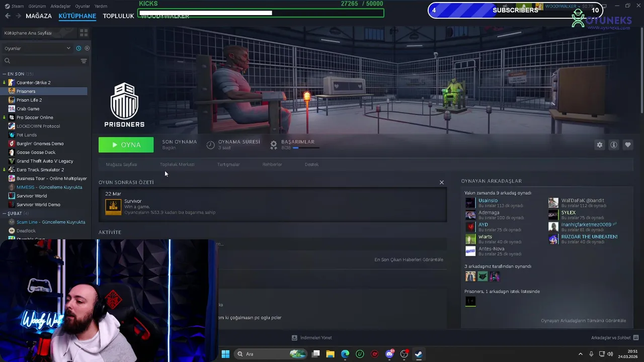Viewport: 644px width, 362px height.
Task: Toggle sort by recent clock icon
Action: [78, 48]
